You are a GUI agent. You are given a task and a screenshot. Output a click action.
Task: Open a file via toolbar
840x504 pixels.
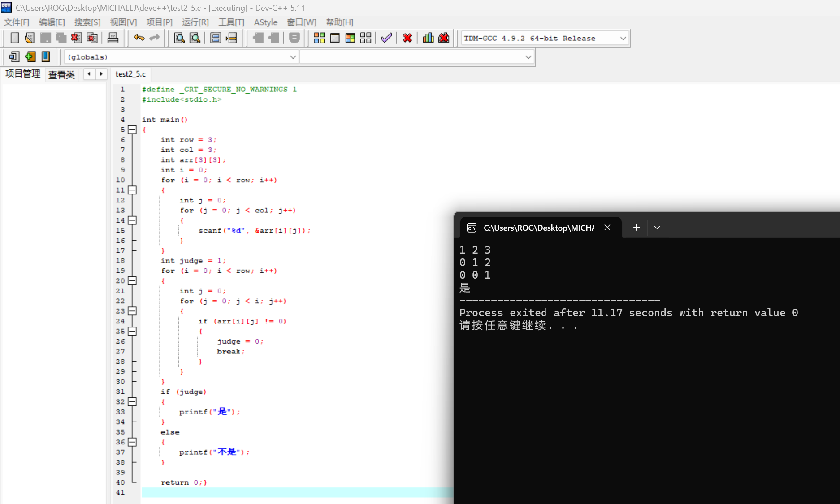[x=30, y=38]
